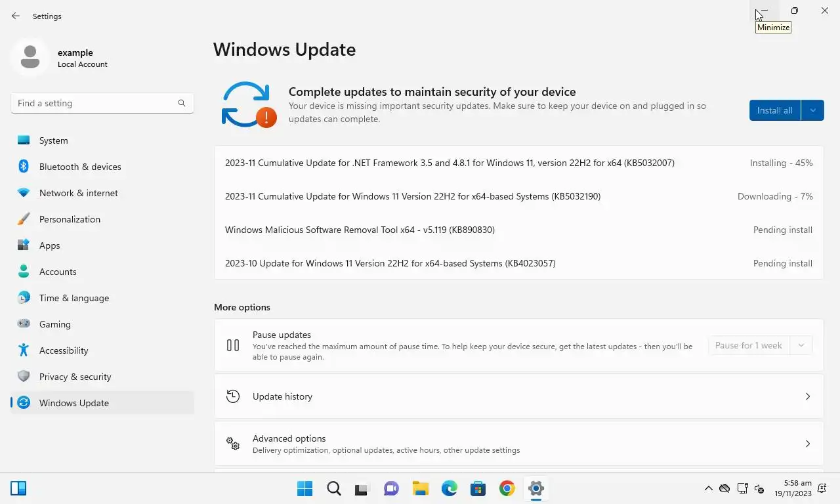Screen dimensions: 840x504
Task: Open Network & internet settings
Action: coord(102,193)
